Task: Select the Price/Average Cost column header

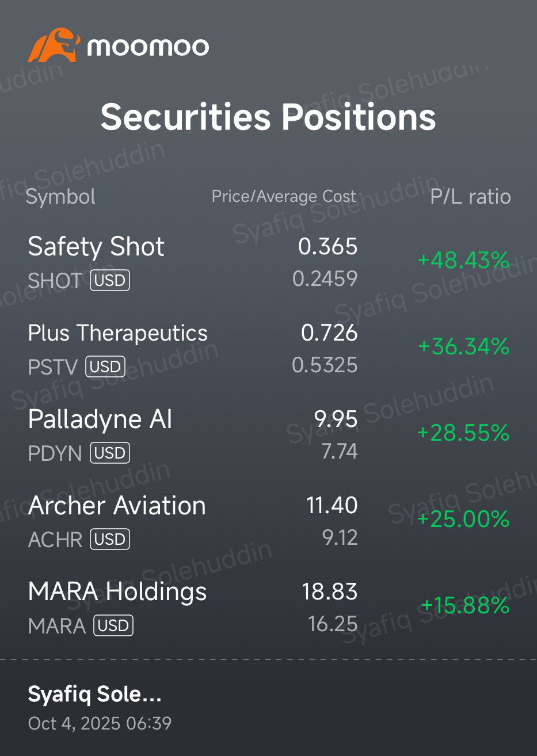Action: 284,196
